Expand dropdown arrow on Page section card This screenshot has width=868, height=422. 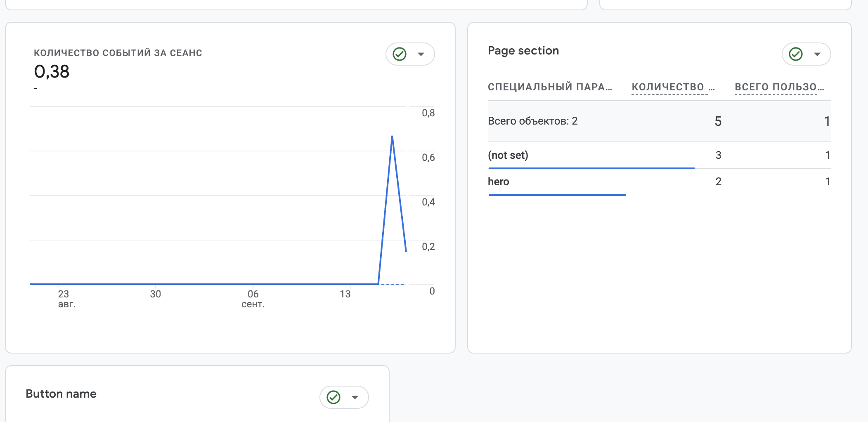coord(817,54)
